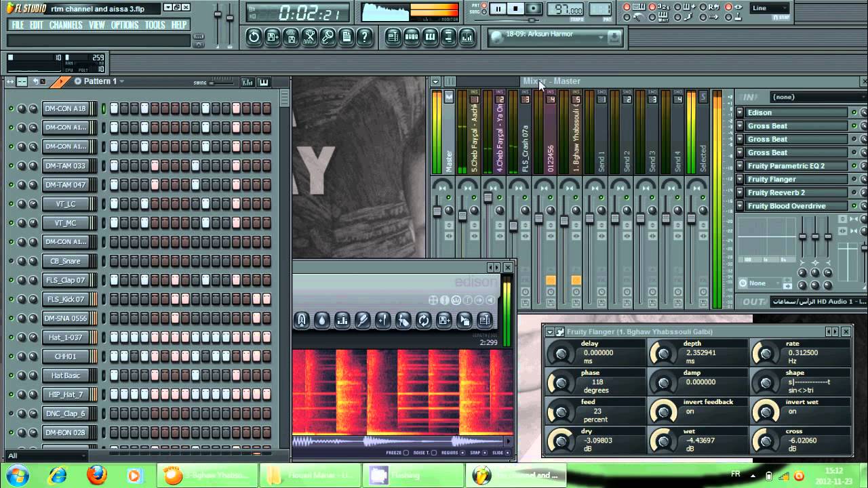Image resolution: width=868 pixels, height=488 pixels.
Task: Open the Windows Start menu
Action: coord(18,474)
